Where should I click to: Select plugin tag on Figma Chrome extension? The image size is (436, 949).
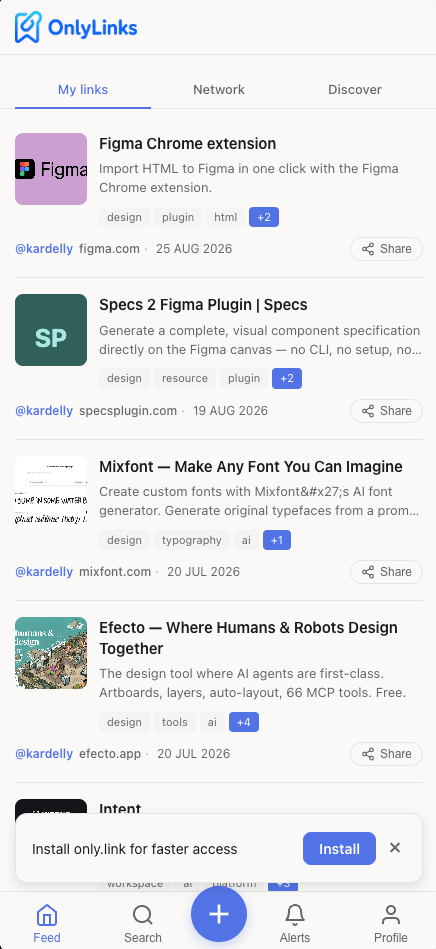pos(178,217)
